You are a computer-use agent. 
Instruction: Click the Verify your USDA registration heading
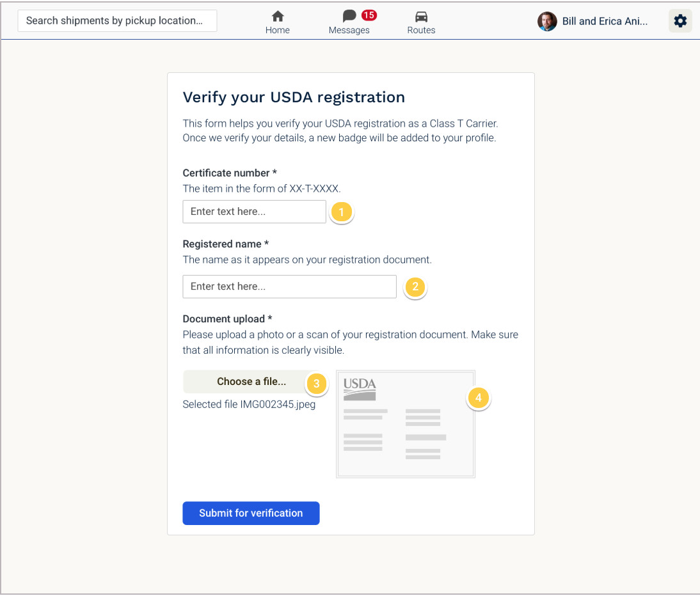tap(294, 97)
